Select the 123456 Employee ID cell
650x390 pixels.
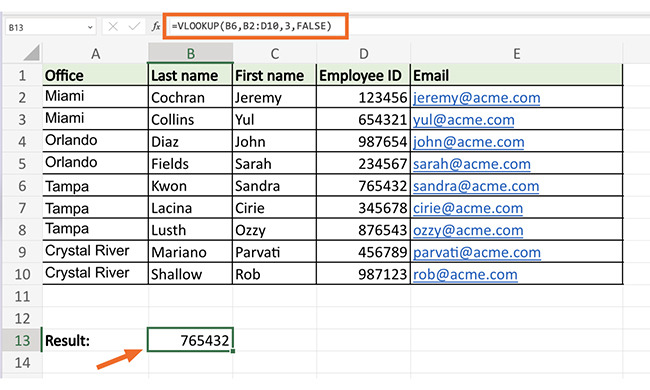tap(364, 97)
